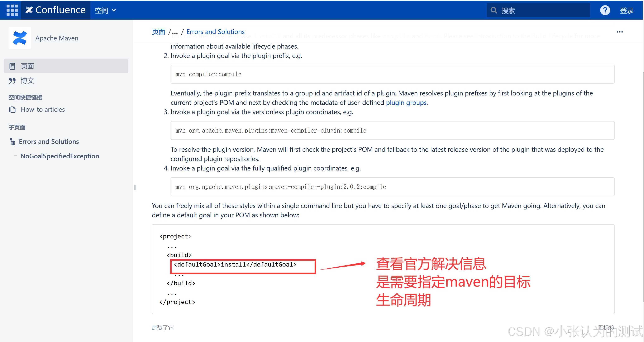This screenshot has height=342, width=644.
Task: Select the 空间快捷链接 section
Action: click(x=27, y=97)
